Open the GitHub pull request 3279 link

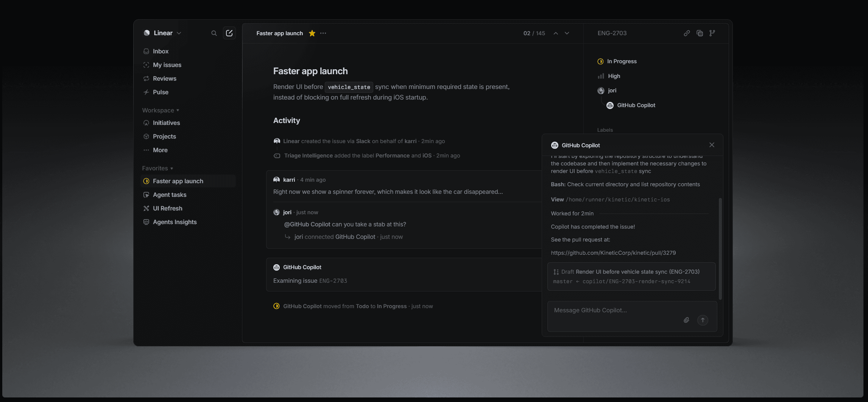pyautogui.click(x=613, y=253)
